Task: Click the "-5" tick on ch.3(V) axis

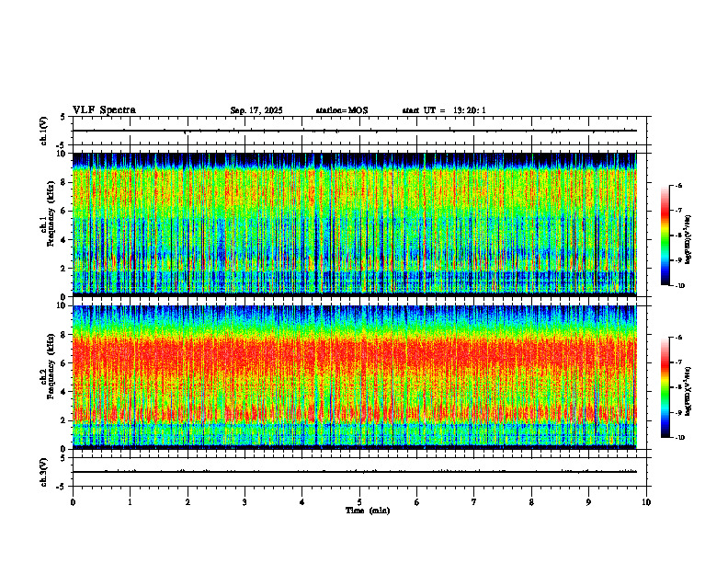Action: coord(63,487)
